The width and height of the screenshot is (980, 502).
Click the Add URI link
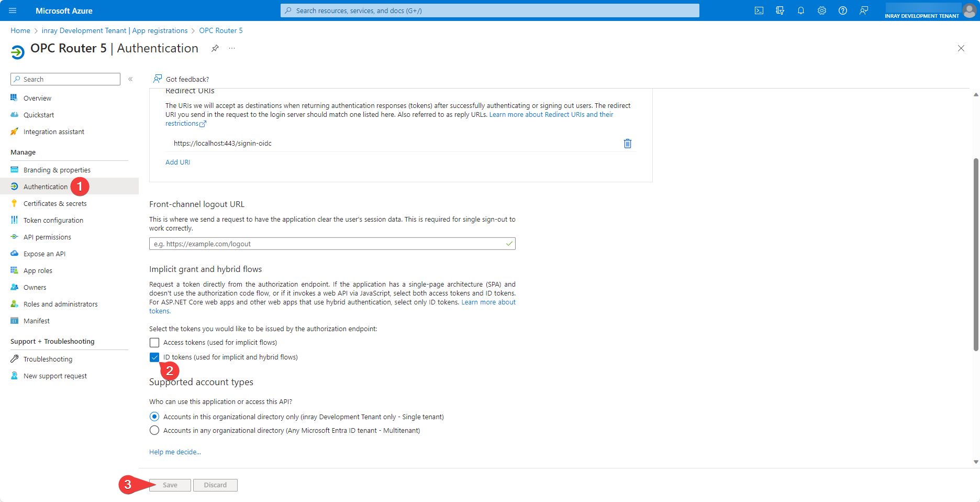(178, 162)
